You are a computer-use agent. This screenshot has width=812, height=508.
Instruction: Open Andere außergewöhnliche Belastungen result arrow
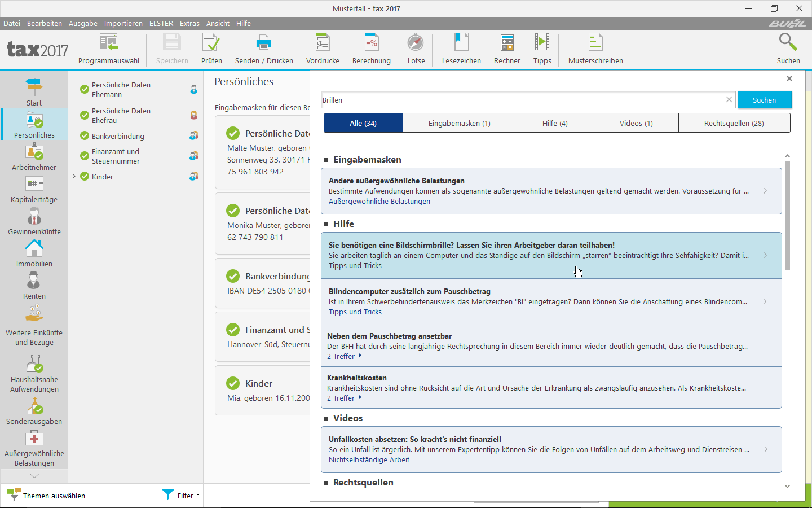pyautogui.click(x=765, y=191)
